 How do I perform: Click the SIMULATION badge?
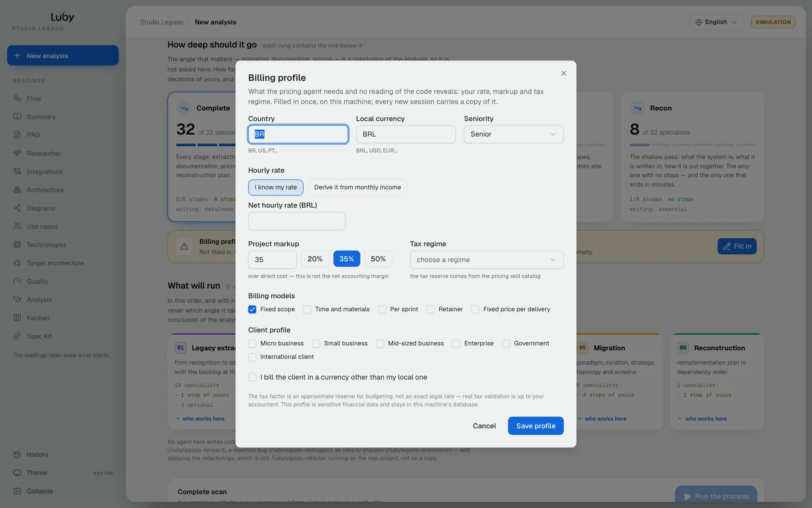point(773,22)
